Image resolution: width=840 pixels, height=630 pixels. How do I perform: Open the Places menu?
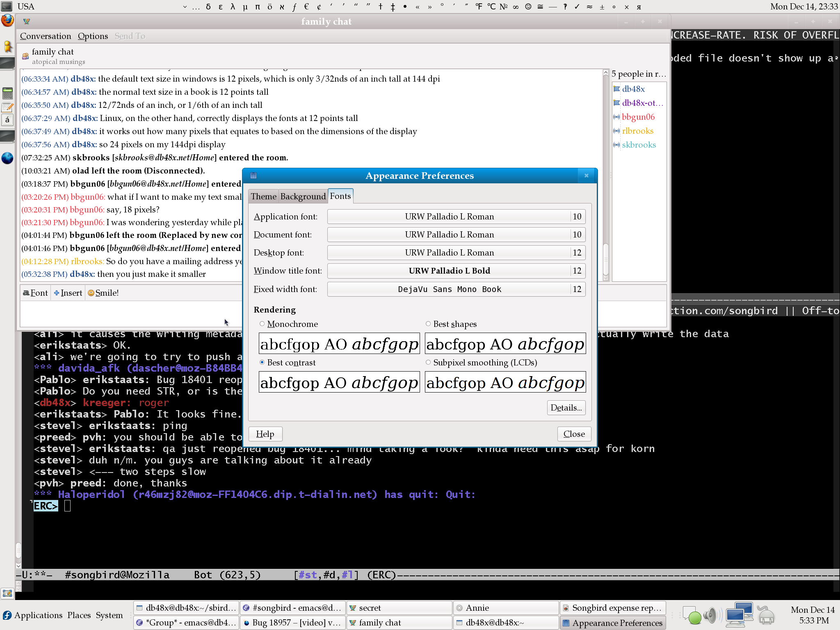coord(79,615)
